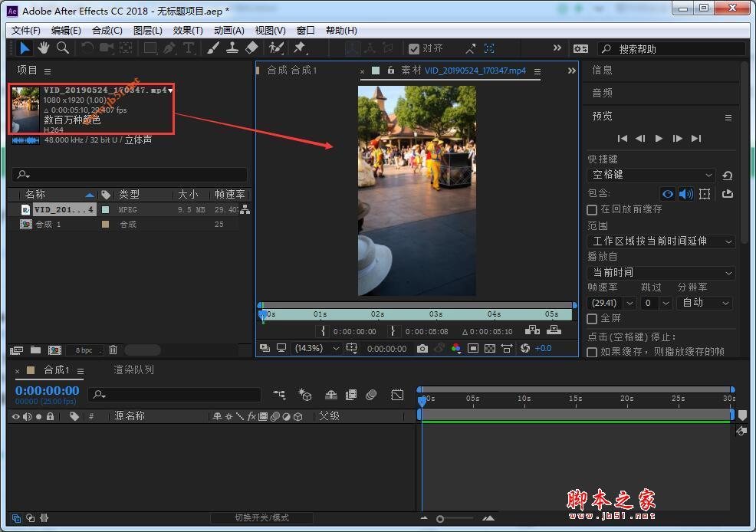
Task: Expand hidden toolbar items with double chevron
Action: point(557,48)
